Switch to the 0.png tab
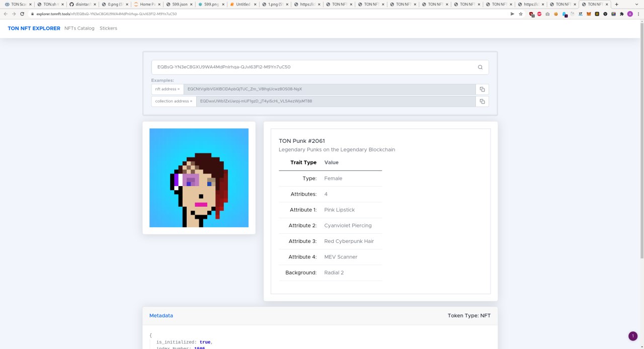644x349 pixels. tap(114, 4)
